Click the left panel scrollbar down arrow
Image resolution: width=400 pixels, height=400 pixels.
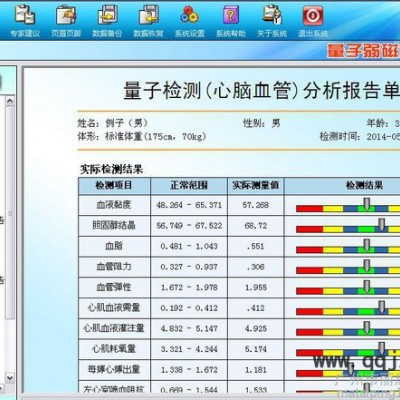pyautogui.click(x=10, y=378)
